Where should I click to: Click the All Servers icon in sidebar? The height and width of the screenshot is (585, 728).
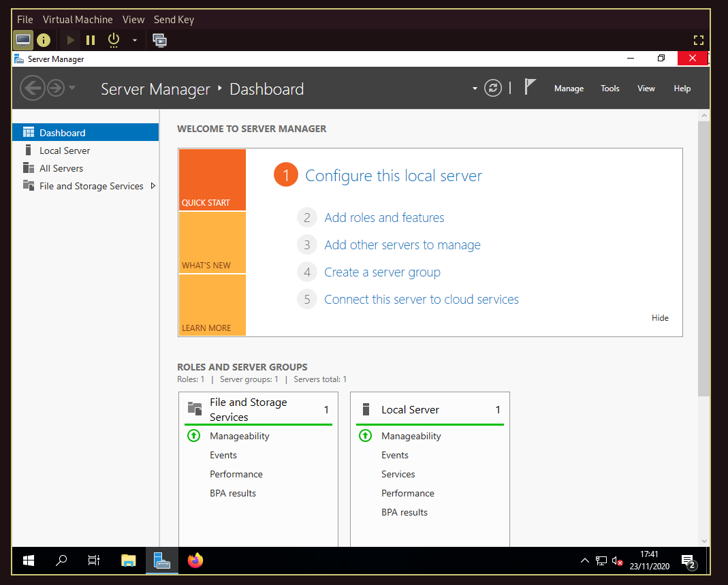(29, 168)
